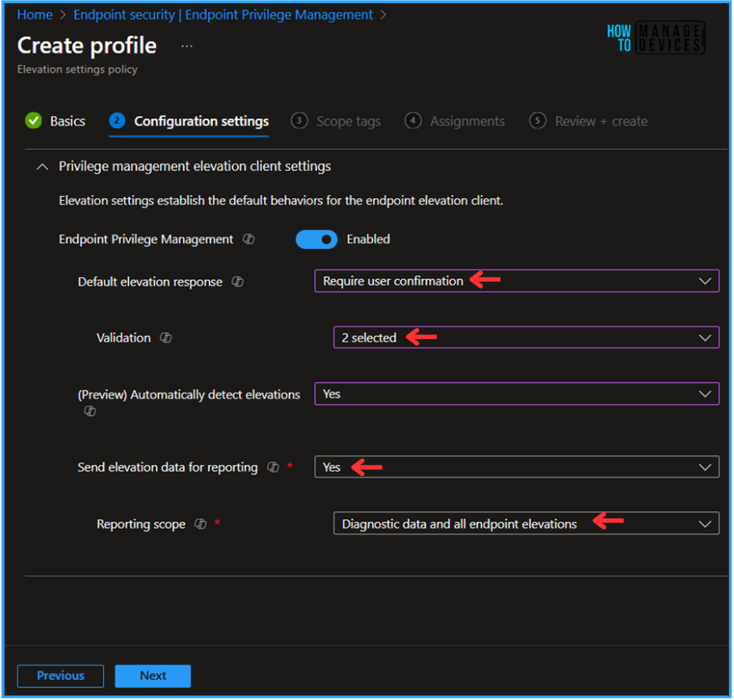Click 'Elevation settings policy' subtitle text
734x700 pixels.
pos(77,70)
